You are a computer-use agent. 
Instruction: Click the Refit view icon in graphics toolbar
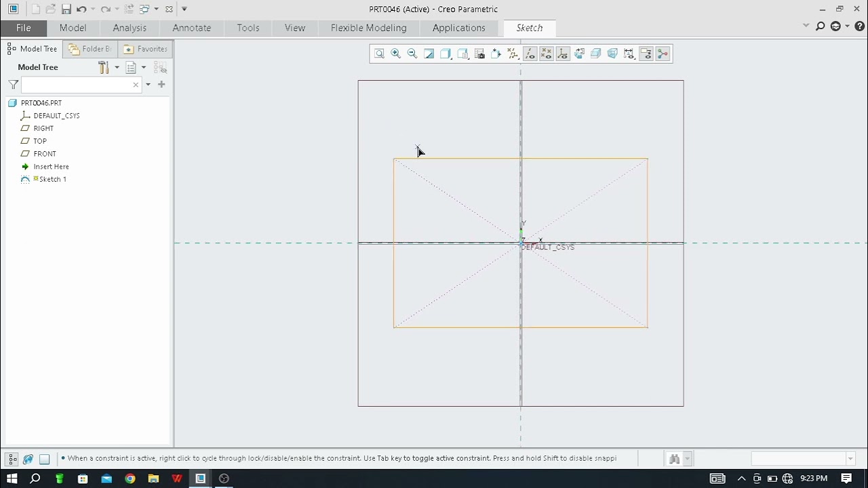coord(379,54)
